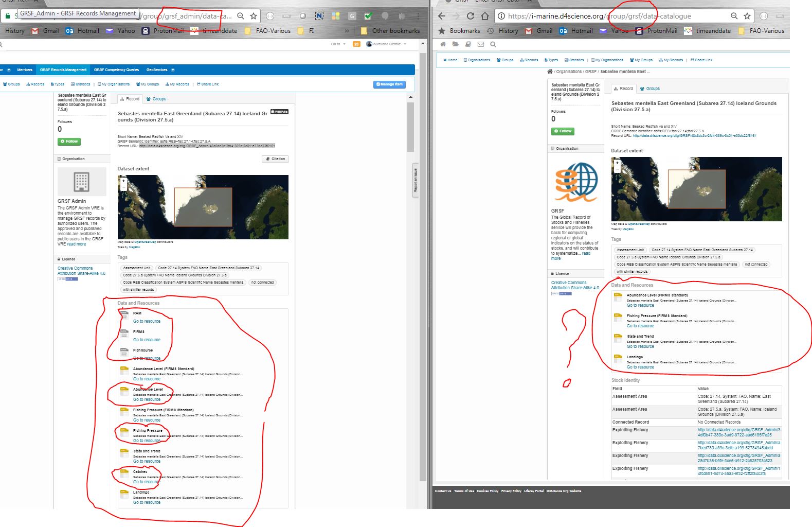Expand the GeoServices menu arrow

click(x=173, y=69)
